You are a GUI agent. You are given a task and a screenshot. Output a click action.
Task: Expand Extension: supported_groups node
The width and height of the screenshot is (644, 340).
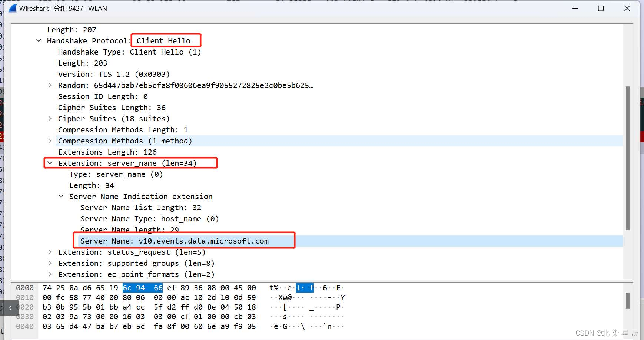pos(50,263)
